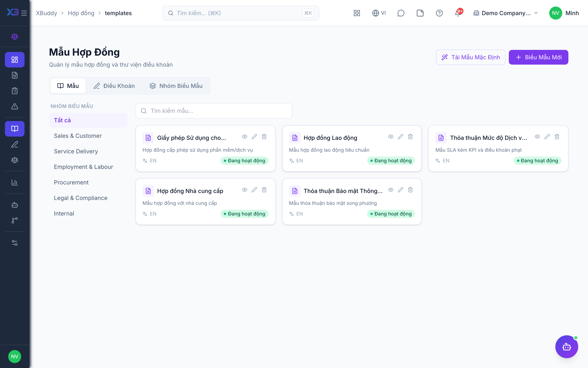
Task: Open the sliders settings icon in sidebar
Action: click(x=14, y=243)
